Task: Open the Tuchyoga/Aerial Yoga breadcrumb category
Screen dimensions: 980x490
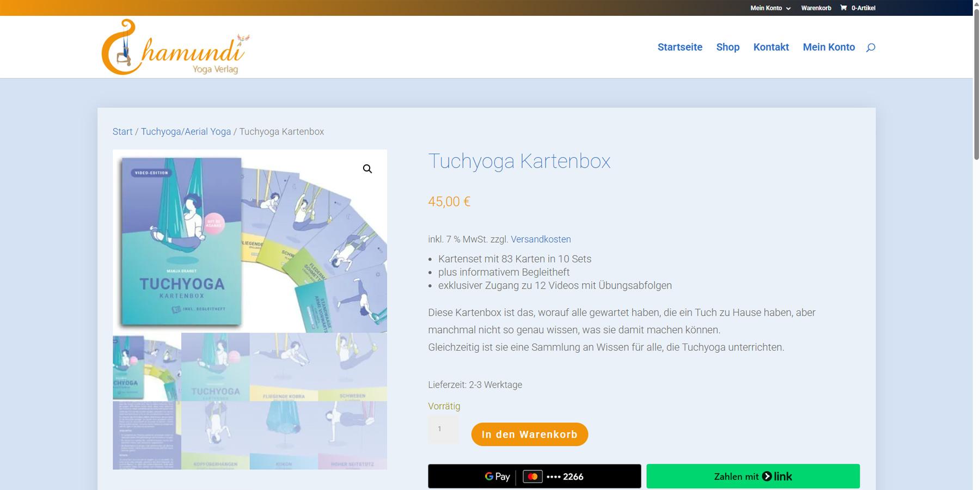Action: coord(186,132)
